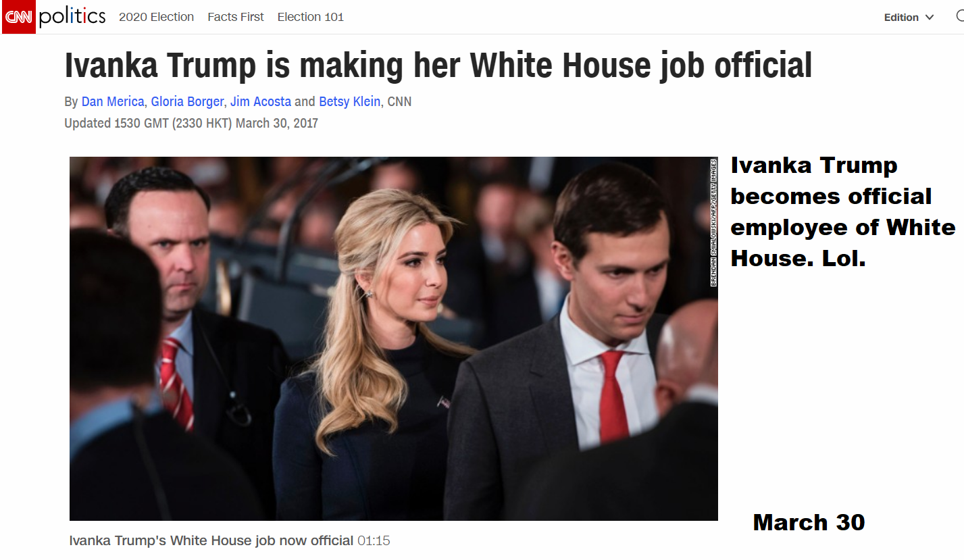Click the Ivanka Trump article headline
Image resolution: width=964 pixels, height=560 pixels.
click(x=438, y=66)
